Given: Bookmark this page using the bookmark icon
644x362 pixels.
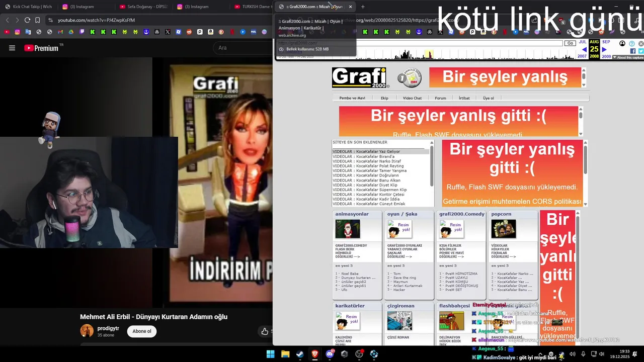Looking at the screenshot, I should [37, 20].
